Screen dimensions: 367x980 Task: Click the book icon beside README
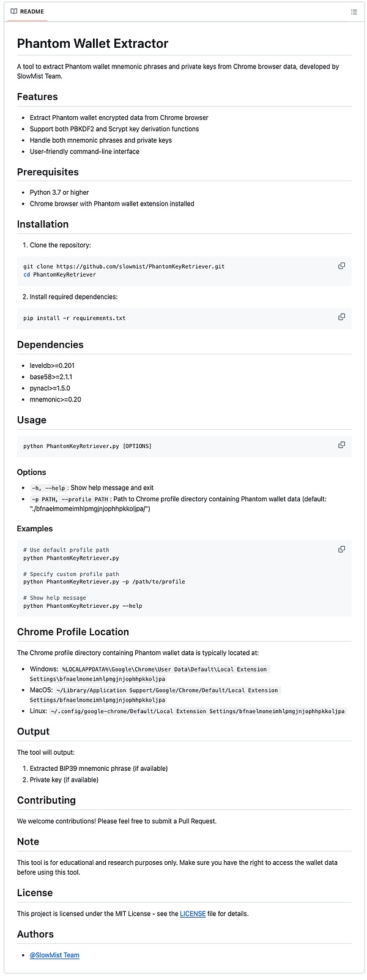point(14,12)
